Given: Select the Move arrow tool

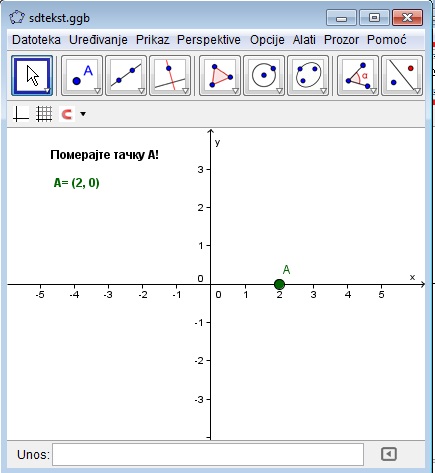Looking at the screenshot, I should coord(32,76).
